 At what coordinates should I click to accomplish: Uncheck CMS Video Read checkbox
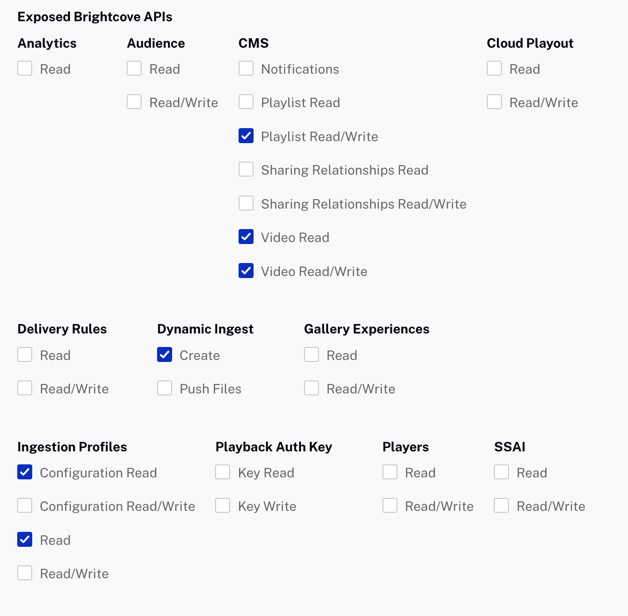246,237
